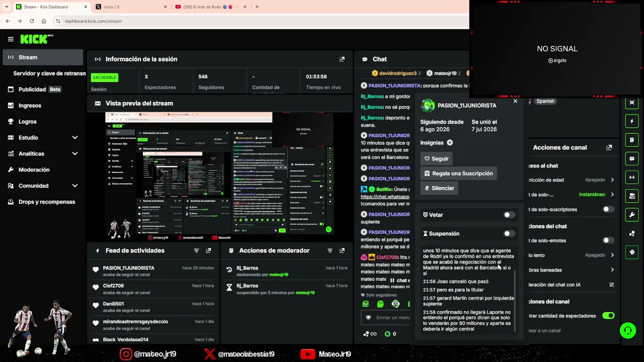This screenshot has height=362, width=644.
Task: Open the green headset support button
Action: [x=628, y=331]
